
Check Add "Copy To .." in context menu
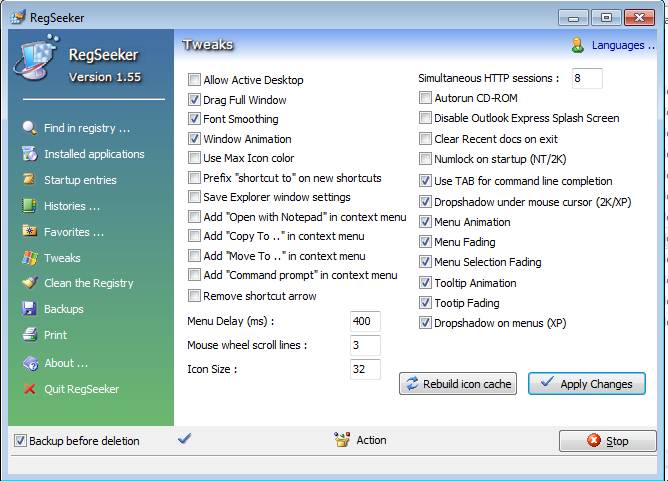[194, 236]
